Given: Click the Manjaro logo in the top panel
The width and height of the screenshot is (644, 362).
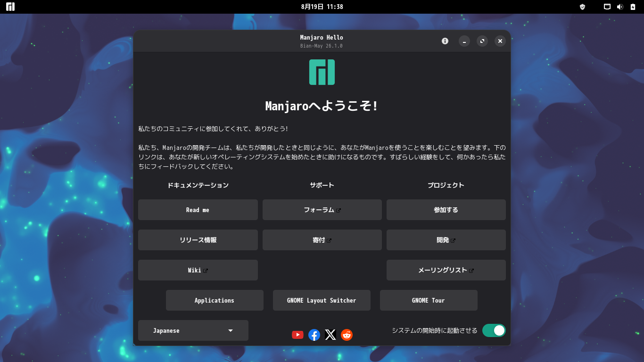Looking at the screenshot, I should [x=10, y=7].
